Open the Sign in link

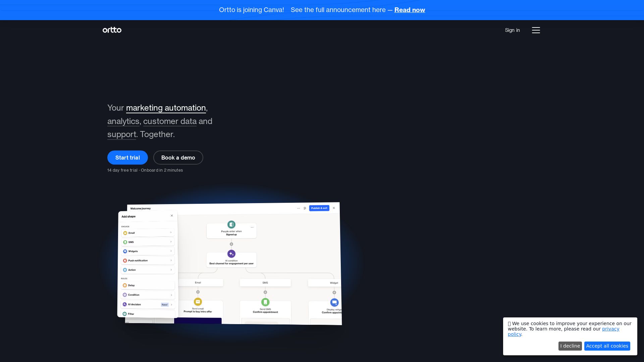(x=513, y=30)
